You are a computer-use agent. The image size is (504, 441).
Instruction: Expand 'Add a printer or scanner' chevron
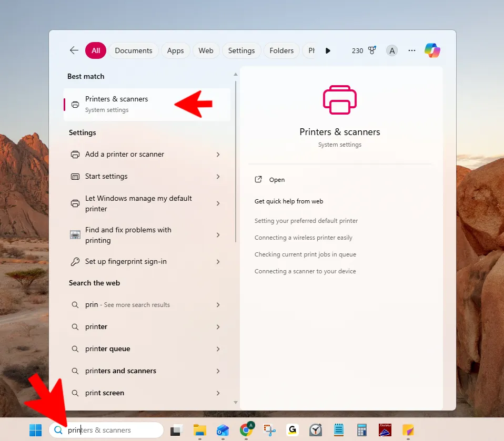pos(218,155)
